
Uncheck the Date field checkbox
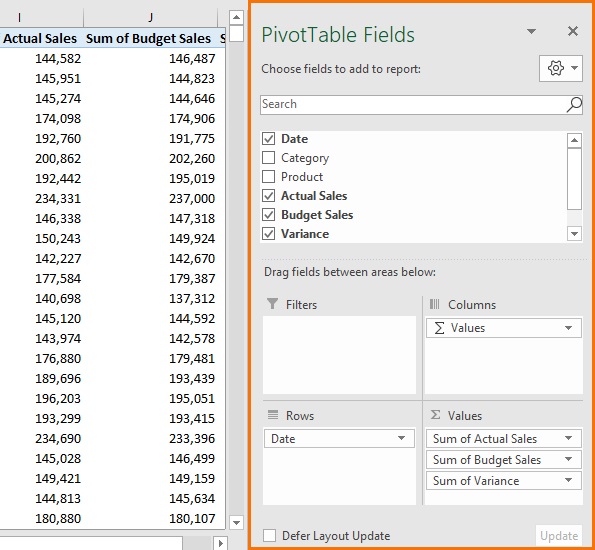tap(269, 139)
